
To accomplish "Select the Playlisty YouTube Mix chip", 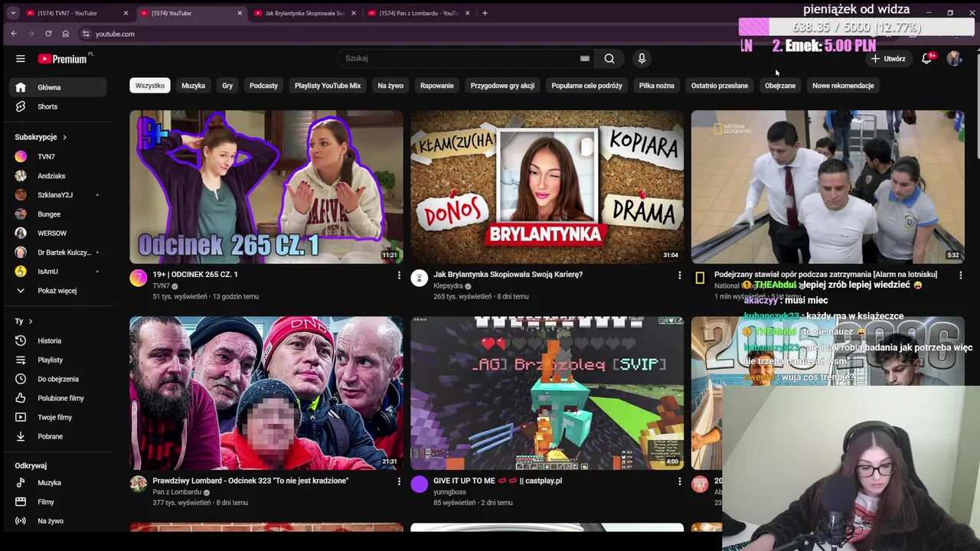I will 328,86.
